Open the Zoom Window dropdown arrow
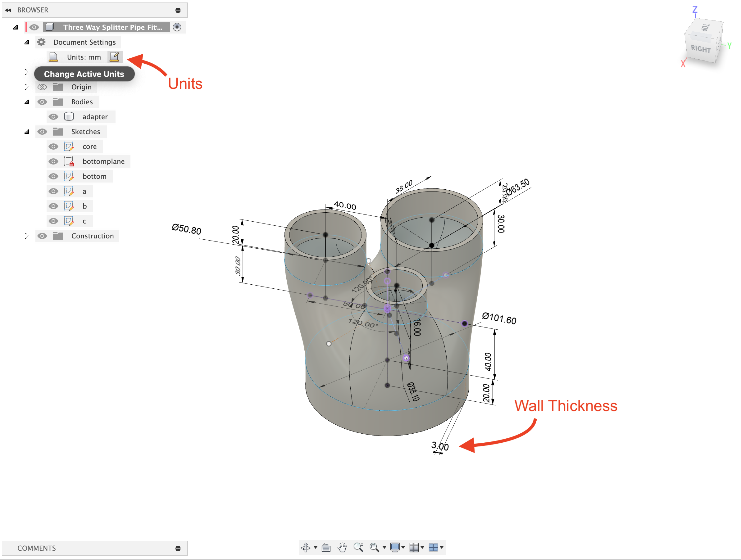 point(384,548)
